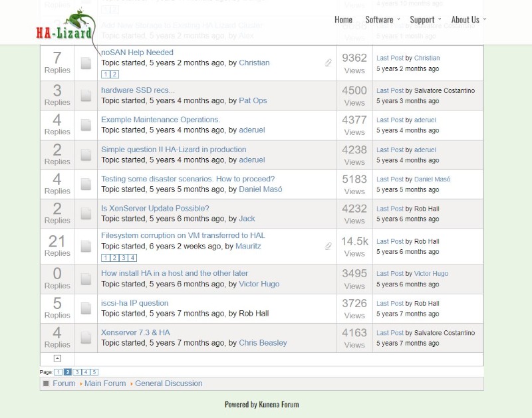This screenshot has height=418, width=532.
Task: Open 'Testing some disaster scenarios' topic
Action: point(188,179)
